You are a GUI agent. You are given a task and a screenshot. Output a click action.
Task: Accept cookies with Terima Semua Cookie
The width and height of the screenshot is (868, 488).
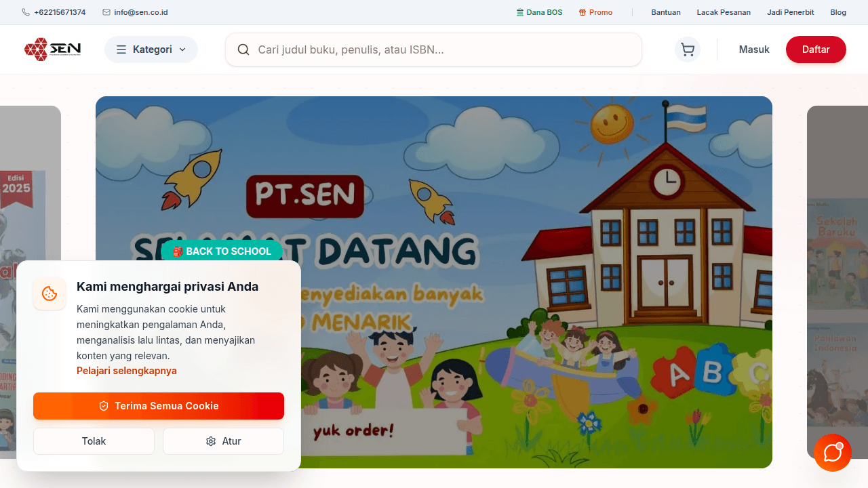click(159, 406)
